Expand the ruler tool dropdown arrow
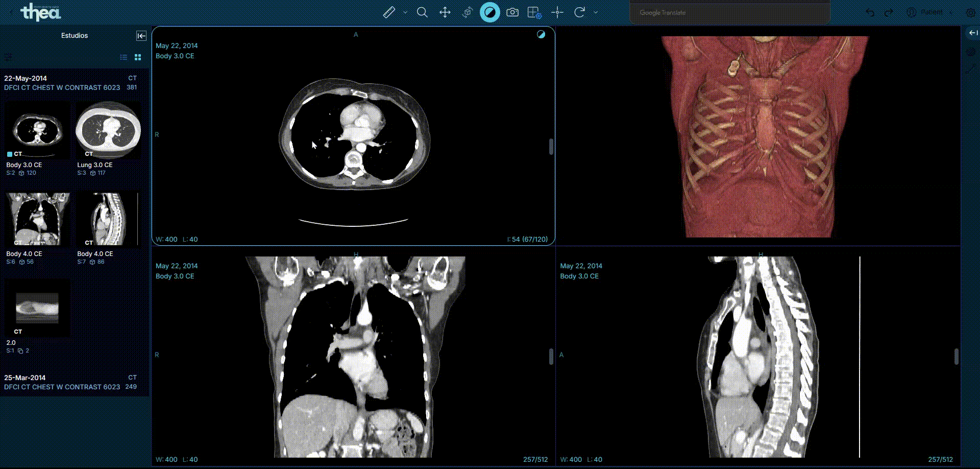Viewport: 980px width, 469px height. [405, 12]
